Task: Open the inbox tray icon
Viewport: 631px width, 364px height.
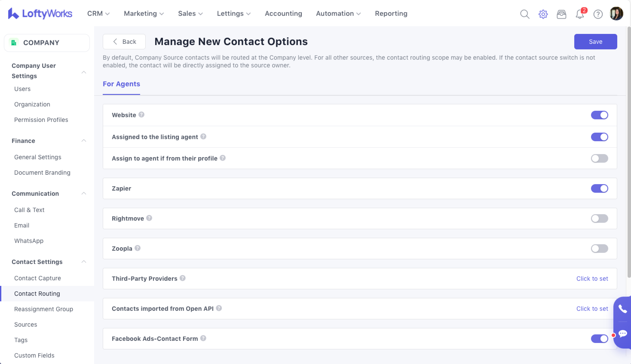Action: (561, 14)
